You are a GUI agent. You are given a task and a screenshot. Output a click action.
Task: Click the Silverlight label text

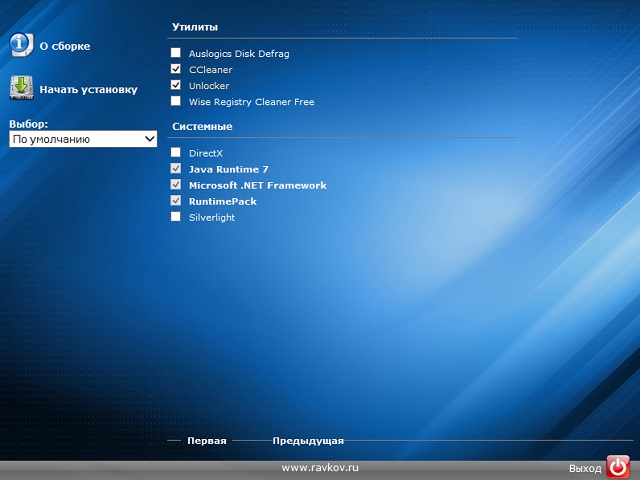212,218
